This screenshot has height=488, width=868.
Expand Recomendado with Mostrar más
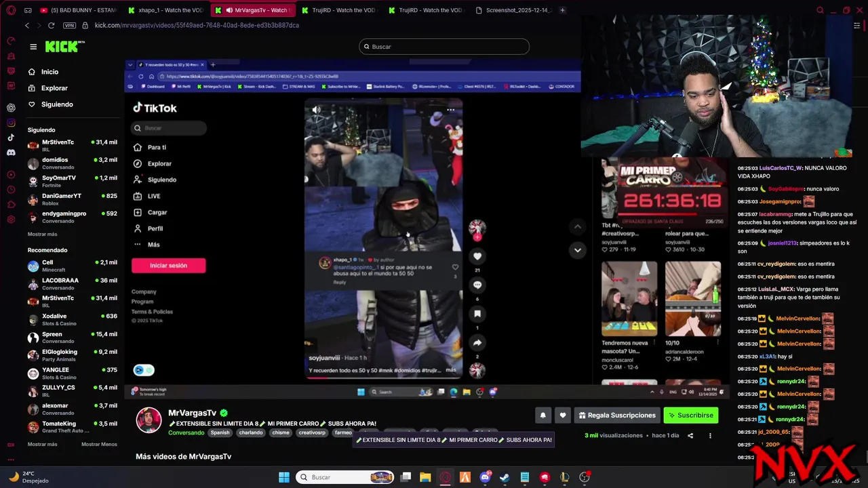(42, 444)
